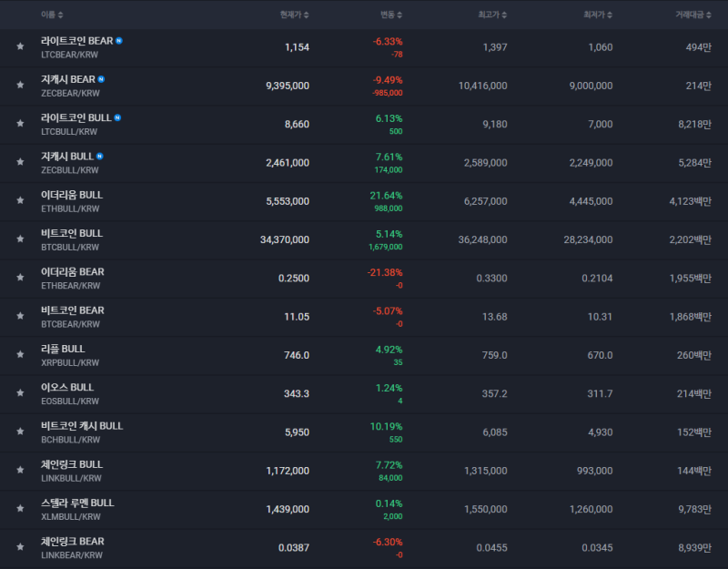
Task: Sort the list by 변동 column
Action: [x=391, y=15]
